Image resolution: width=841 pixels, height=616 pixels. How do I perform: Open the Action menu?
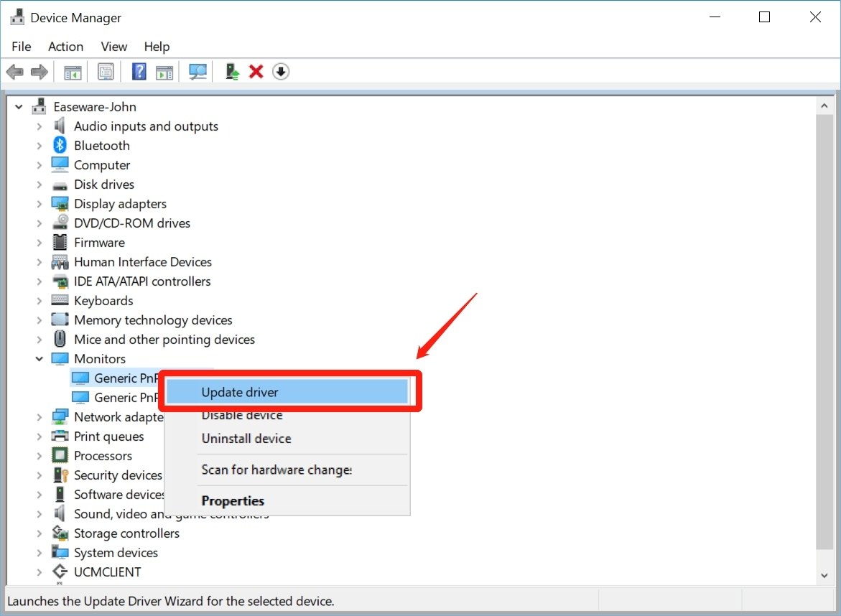[x=65, y=47]
